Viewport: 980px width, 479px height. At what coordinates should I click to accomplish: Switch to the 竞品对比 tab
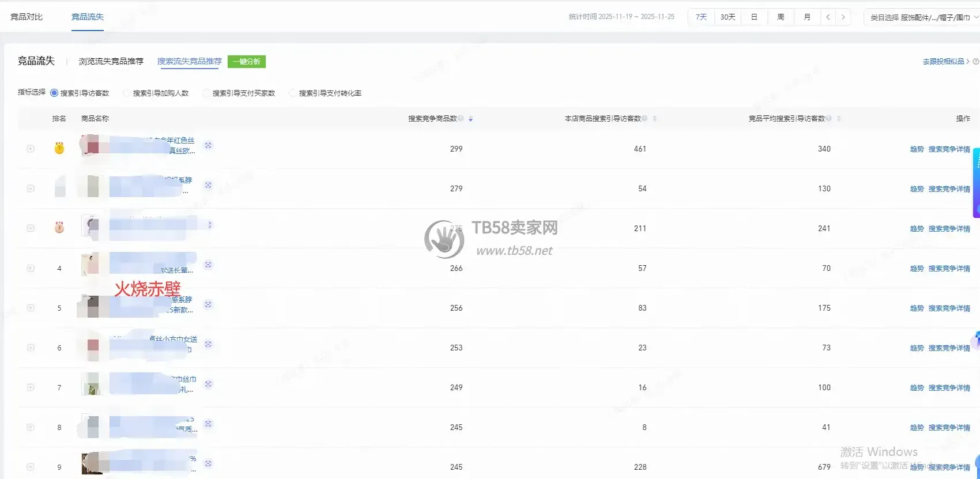[x=27, y=17]
